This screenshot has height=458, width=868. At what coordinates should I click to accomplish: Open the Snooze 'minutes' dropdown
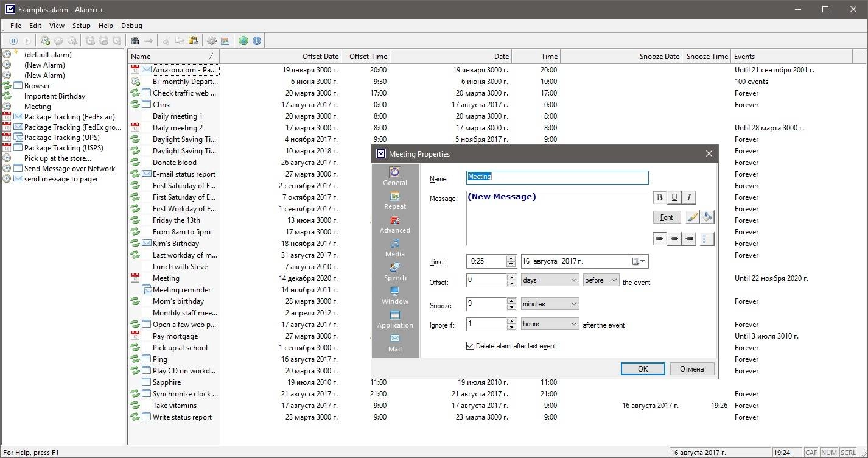(550, 304)
